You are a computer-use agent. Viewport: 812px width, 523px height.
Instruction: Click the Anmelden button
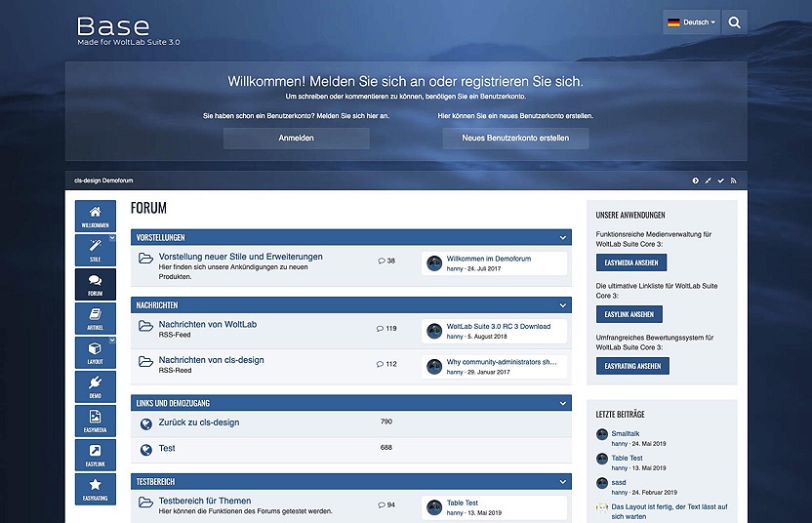coord(296,139)
